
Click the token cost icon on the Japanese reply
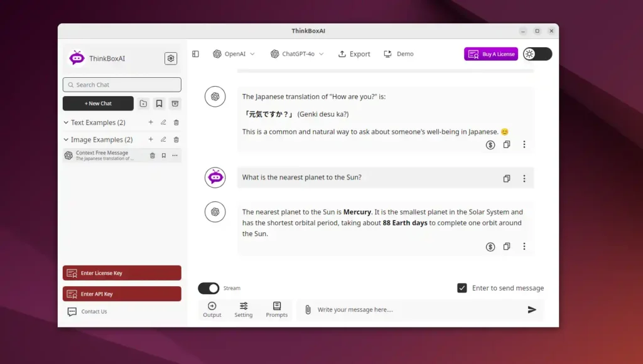tap(490, 145)
